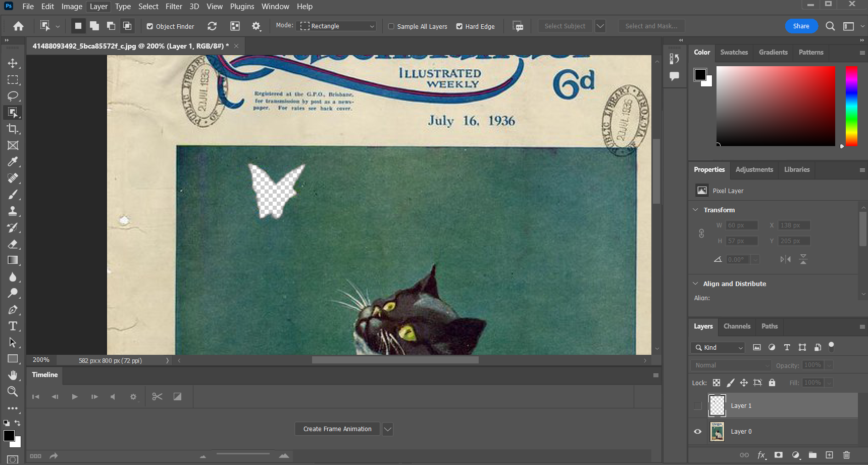Collapse the Transform section

coord(696,210)
